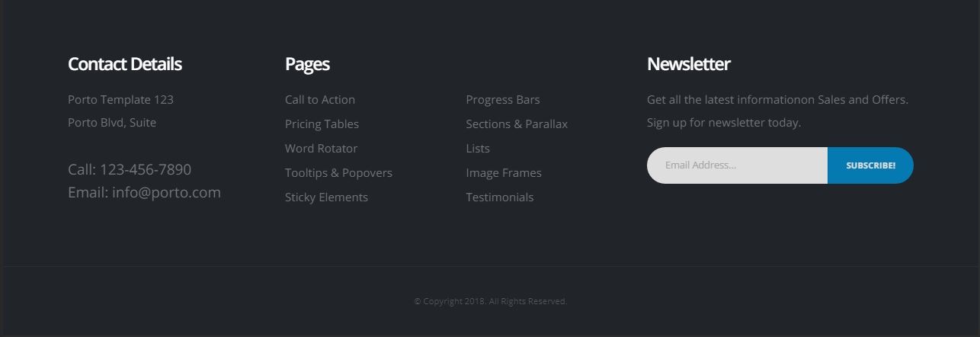This screenshot has width=980, height=337.
Task: Click the Pages footer heading
Action: (307, 64)
